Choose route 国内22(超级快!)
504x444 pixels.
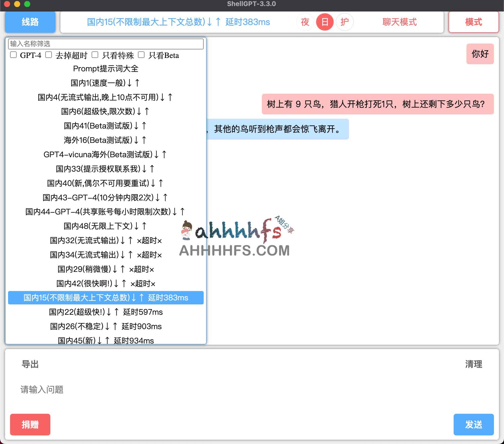click(x=106, y=312)
